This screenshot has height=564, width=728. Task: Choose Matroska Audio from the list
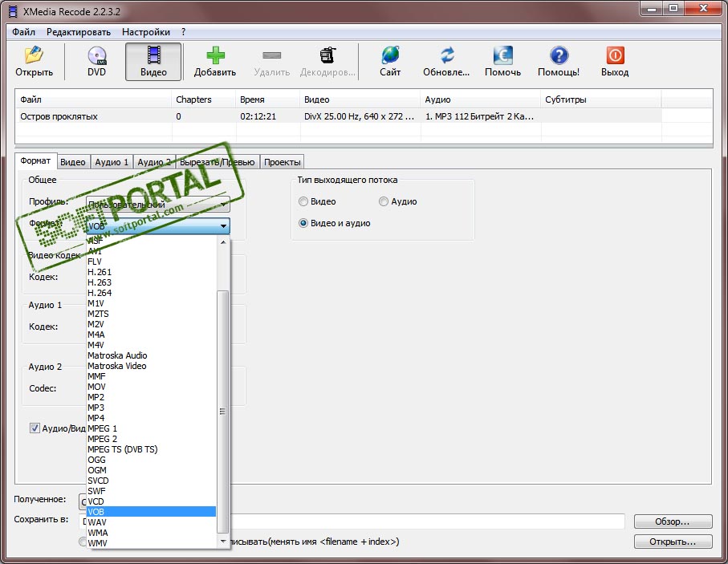tap(152, 355)
